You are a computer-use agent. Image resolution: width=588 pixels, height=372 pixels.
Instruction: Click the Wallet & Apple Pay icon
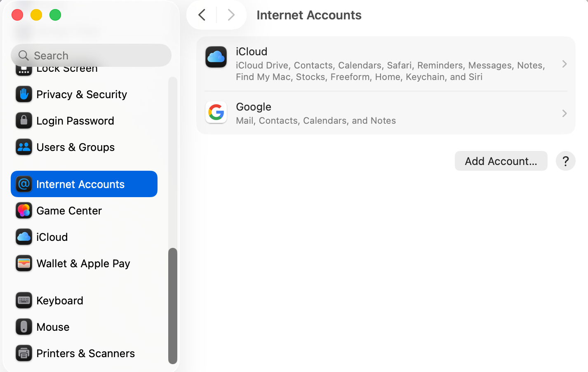(x=24, y=264)
